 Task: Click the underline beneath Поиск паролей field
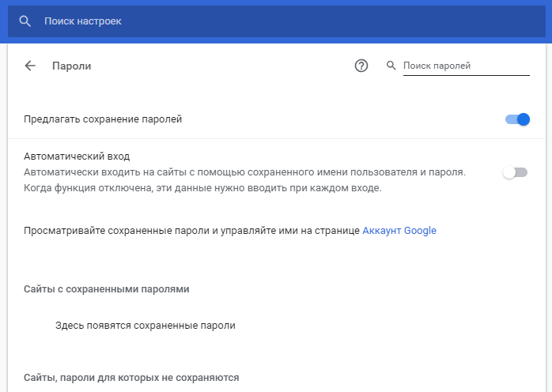466,75
